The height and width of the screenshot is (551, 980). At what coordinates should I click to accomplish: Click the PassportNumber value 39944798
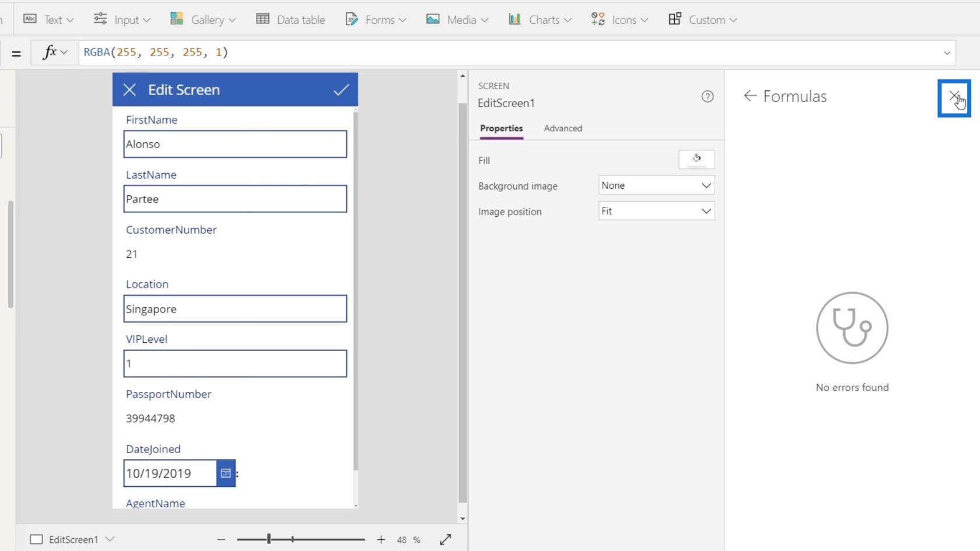[150, 419]
